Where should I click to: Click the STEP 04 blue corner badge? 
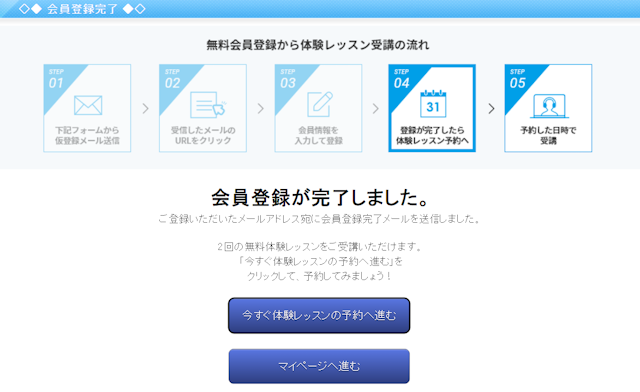[403, 80]
